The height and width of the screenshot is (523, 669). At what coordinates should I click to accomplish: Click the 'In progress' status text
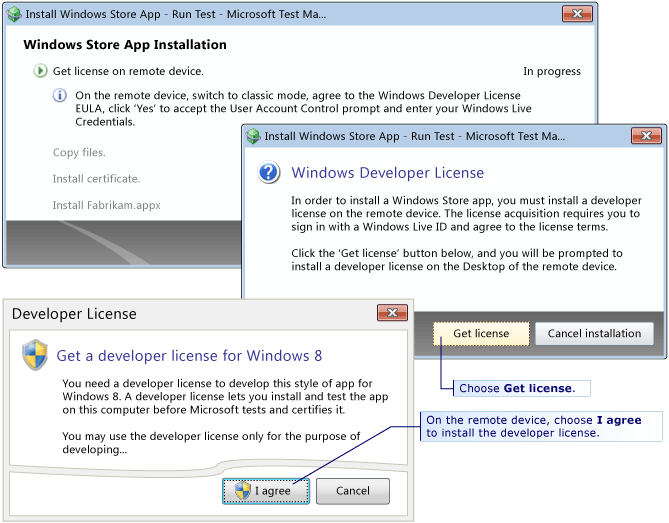click(552, 71)
